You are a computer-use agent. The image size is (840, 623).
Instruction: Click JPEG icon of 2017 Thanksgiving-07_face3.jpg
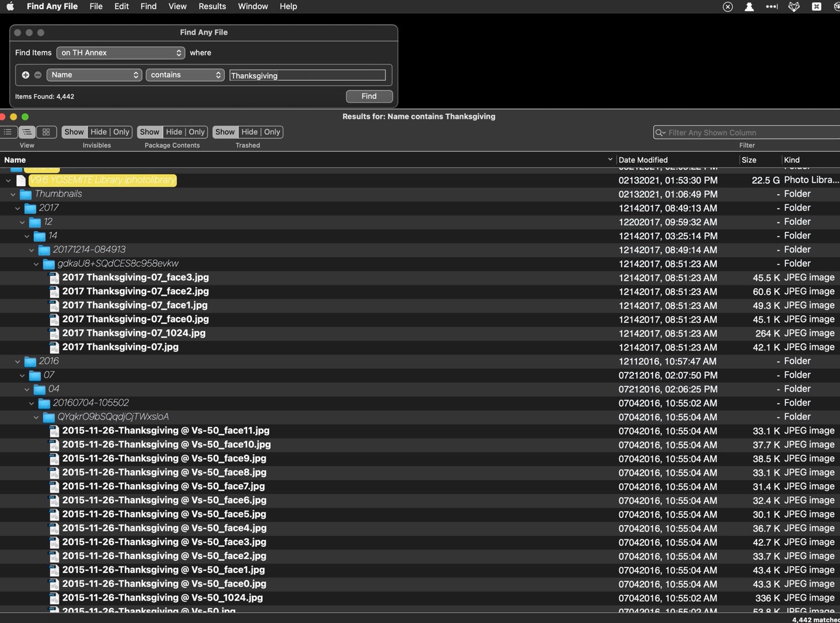pos(54,278)
